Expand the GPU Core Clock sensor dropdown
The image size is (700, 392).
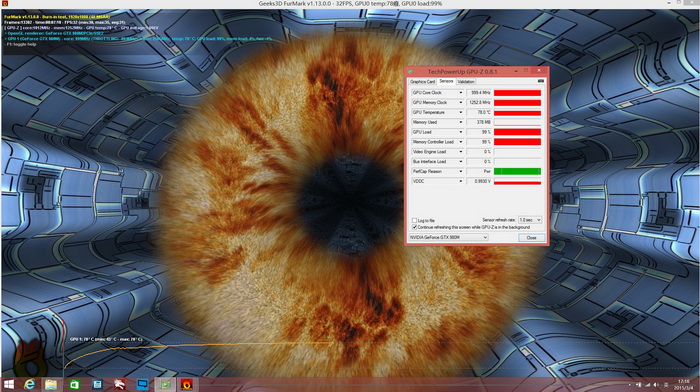click(461, 93)
